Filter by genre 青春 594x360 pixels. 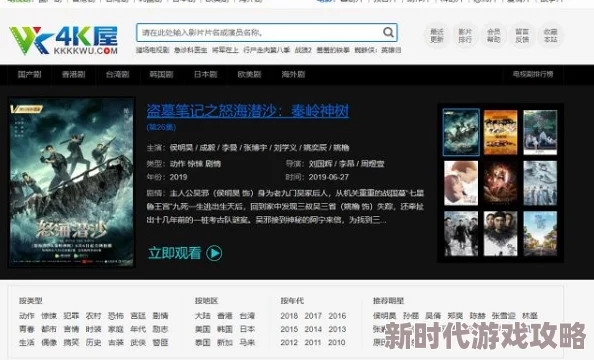27,329
